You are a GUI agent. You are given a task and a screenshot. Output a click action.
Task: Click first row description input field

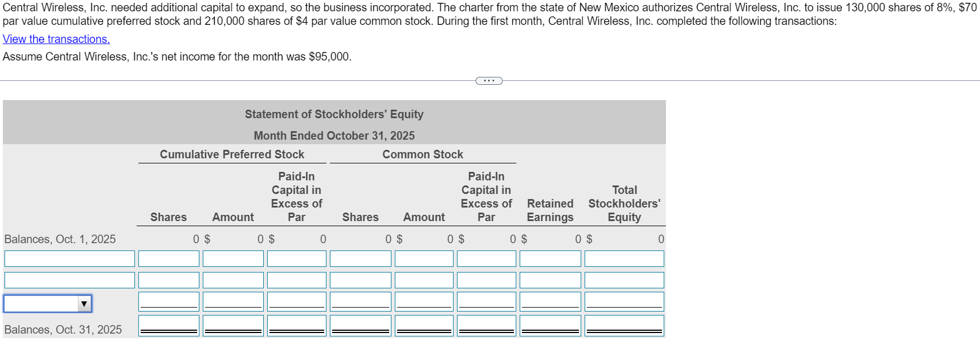(x=69, y=259)
